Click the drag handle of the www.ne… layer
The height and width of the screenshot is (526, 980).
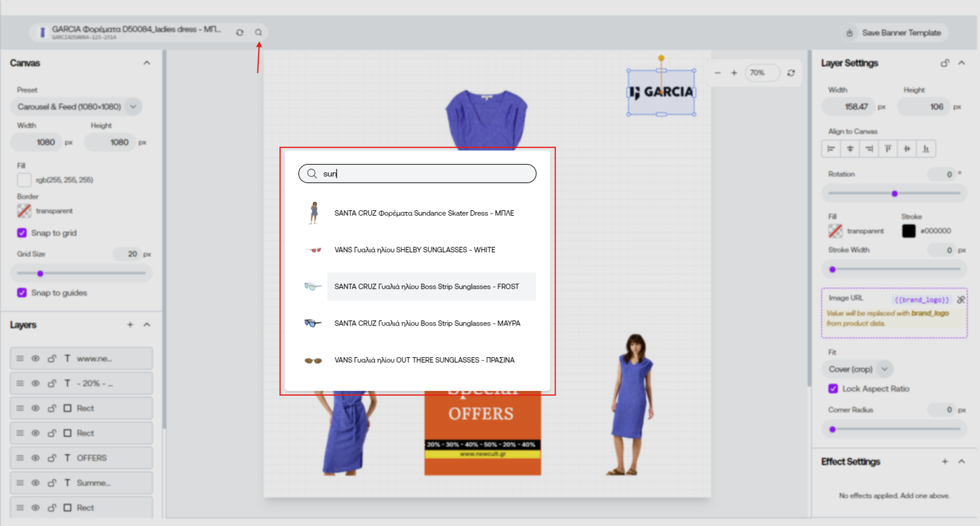20,359
